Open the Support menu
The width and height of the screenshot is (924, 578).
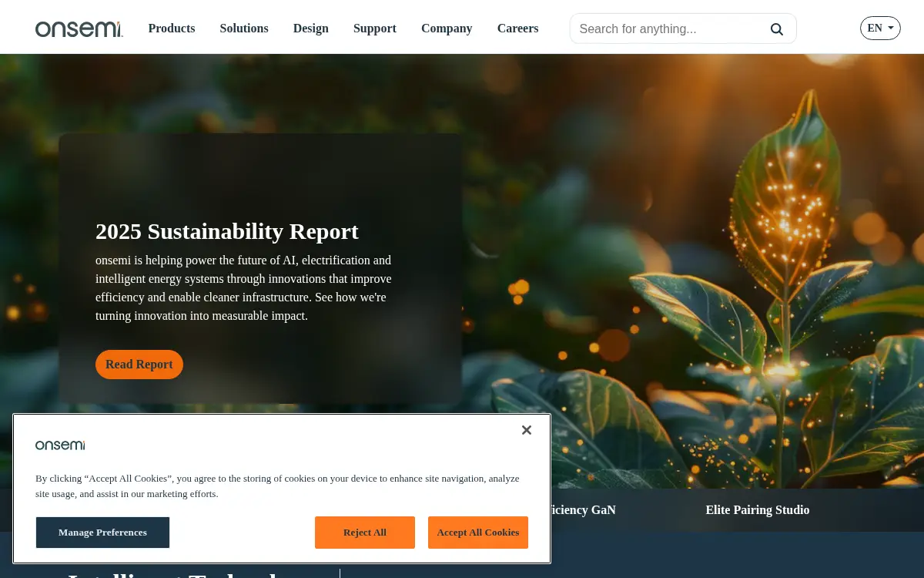click(x=375, y=29)
